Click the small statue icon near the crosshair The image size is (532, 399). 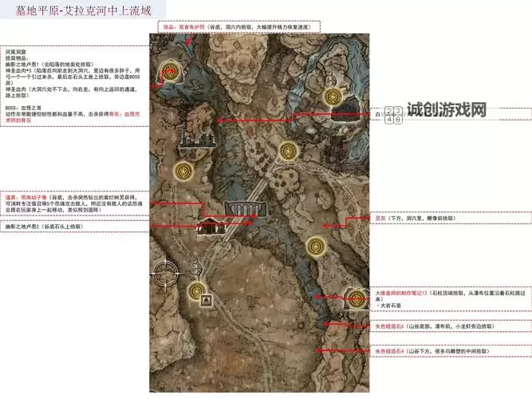point(199,269)
